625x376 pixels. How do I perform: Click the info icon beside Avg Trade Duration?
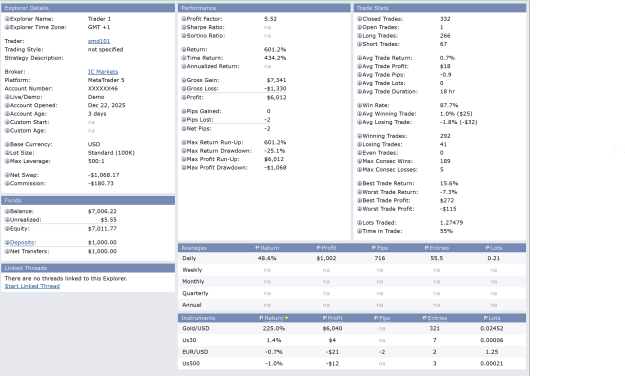360,91
